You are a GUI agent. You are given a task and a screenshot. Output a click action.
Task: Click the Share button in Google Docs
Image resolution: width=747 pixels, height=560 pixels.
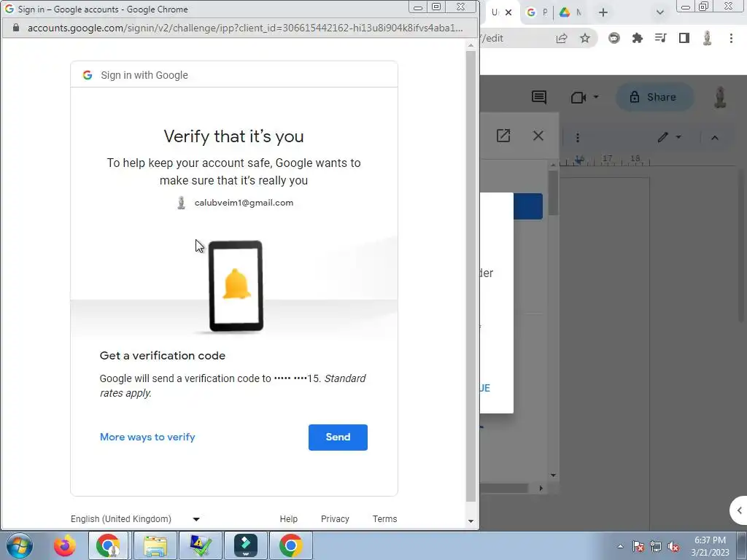coord(654,97)
